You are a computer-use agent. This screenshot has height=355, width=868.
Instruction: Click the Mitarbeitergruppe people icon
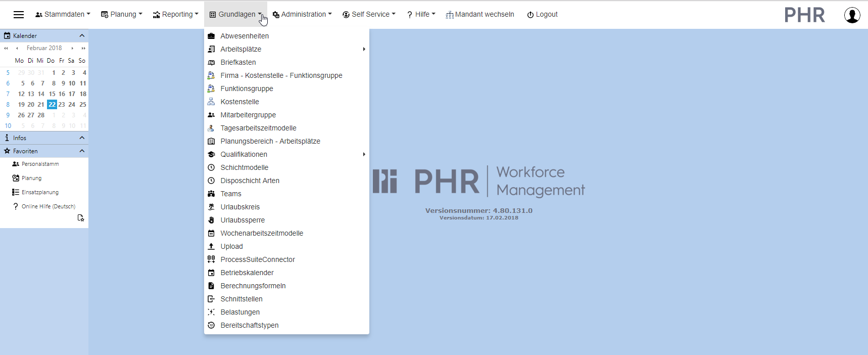[x=211, y=115]
